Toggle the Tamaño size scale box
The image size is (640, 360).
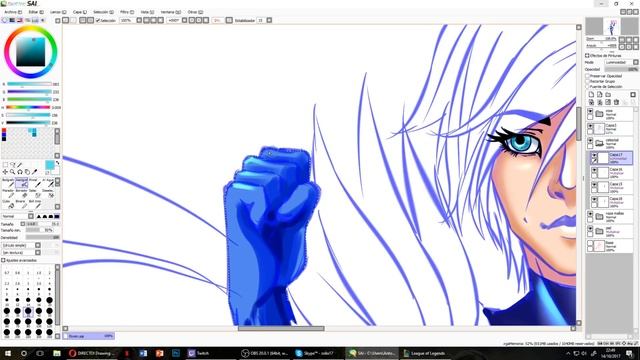click(x=23, y=224)
